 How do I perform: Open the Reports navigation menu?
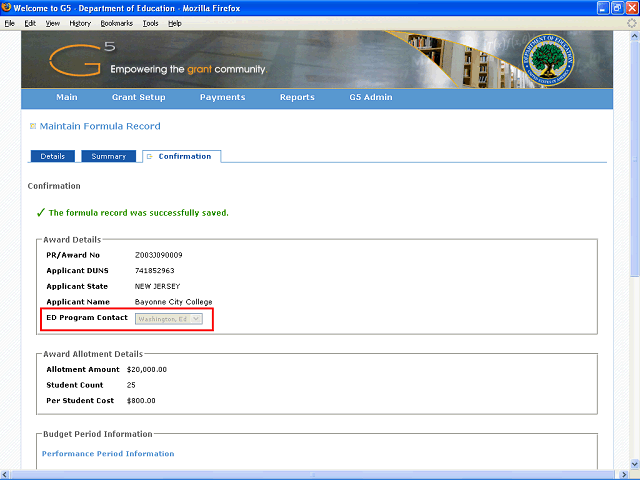pos(297,98)
